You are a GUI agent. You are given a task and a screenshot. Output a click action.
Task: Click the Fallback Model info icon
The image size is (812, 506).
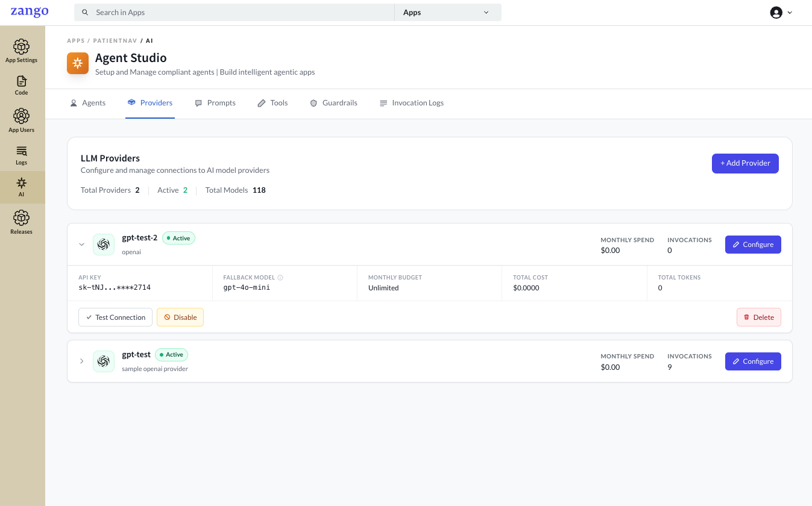[280, 278]
